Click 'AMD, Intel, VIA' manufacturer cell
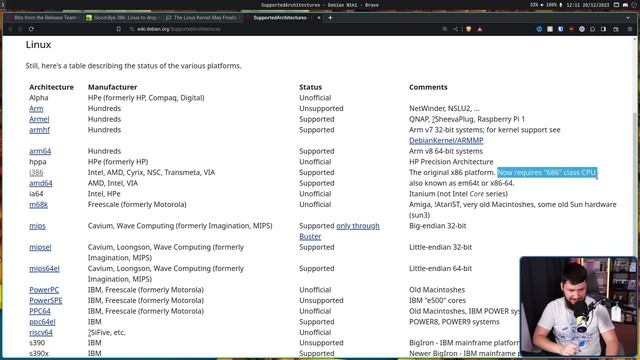Image resolution: width=640 pixels, height=360 pixels. click(x=113, y=183)
